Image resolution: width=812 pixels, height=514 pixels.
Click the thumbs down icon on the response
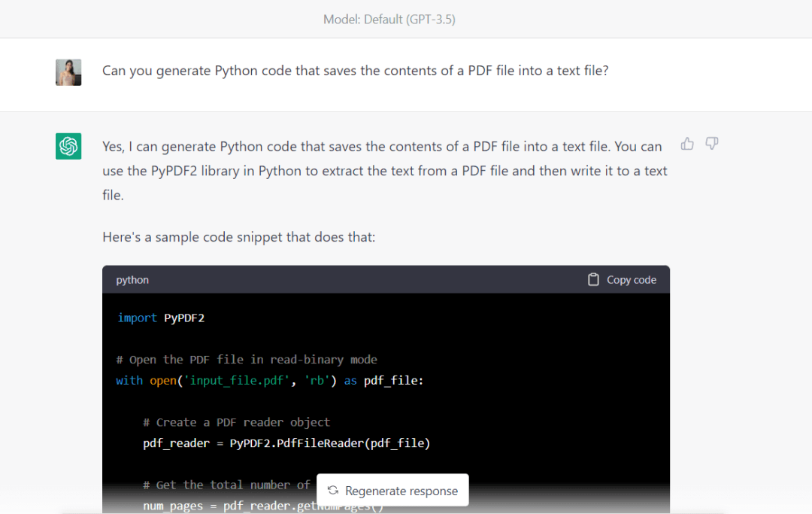(x=712, y=144)
